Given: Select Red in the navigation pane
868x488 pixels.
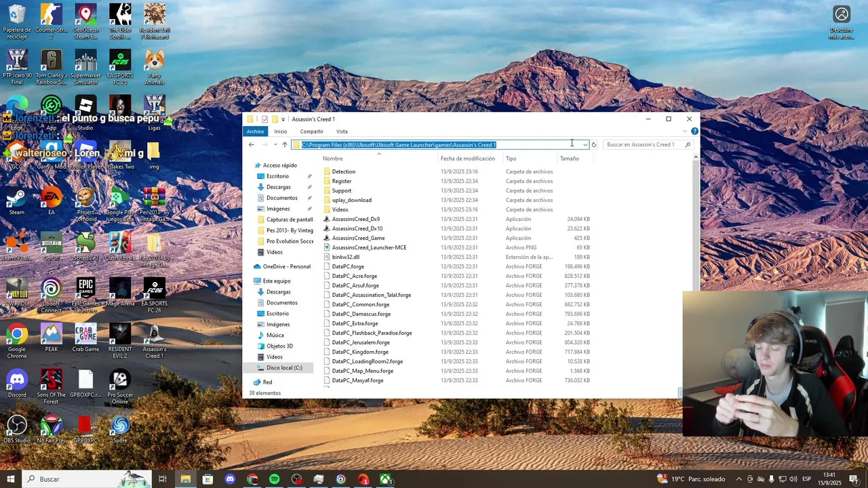Looking at the screenshot, I should pyautogui.click(x=267, y=382).
